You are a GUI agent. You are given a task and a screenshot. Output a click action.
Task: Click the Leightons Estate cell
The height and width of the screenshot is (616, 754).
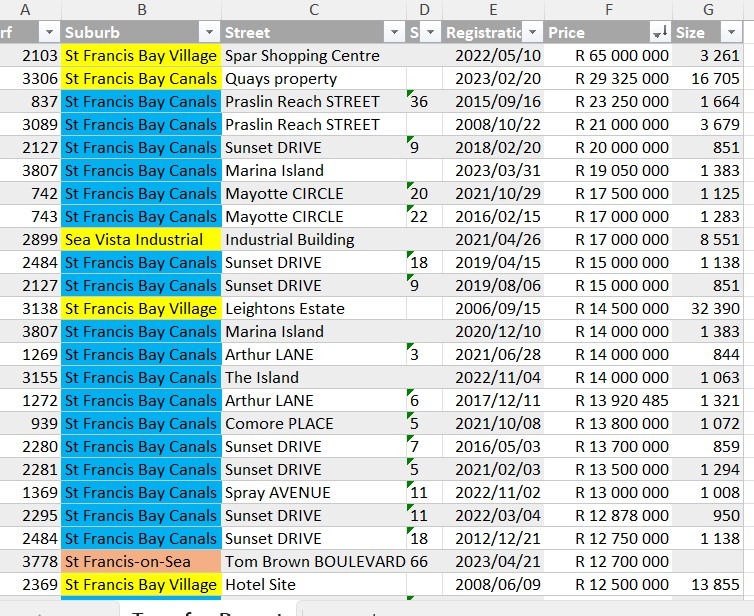(x=285, y=309)
